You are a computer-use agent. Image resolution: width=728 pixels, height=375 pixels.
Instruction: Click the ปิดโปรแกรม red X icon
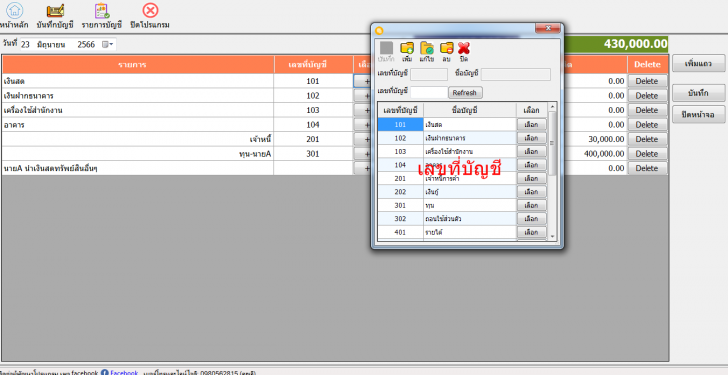point(150,10)
